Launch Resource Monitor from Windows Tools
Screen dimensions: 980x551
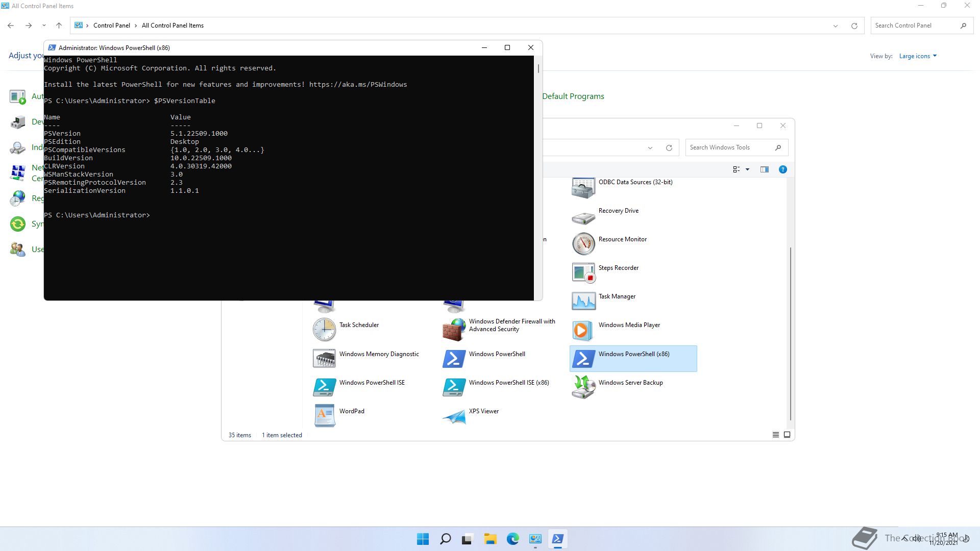coord(583,244)
